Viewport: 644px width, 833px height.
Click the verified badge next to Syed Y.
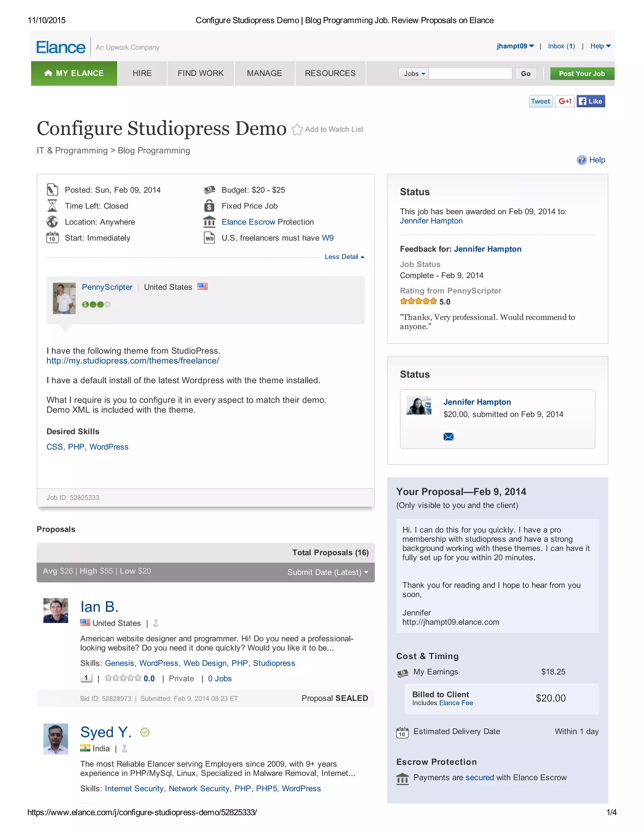(145, 732)
